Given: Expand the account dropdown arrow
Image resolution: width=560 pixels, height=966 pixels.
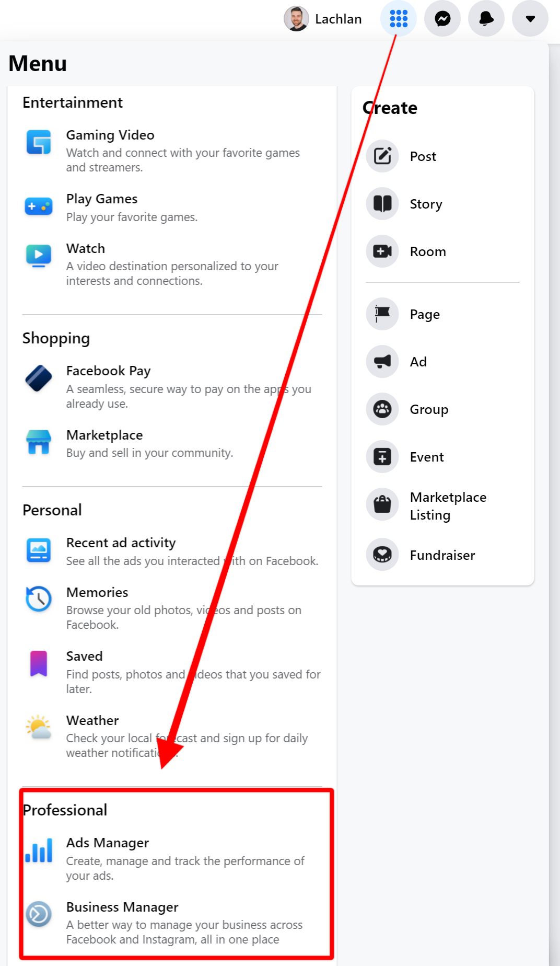Looking at the screenshot, I should coord(530,19).
